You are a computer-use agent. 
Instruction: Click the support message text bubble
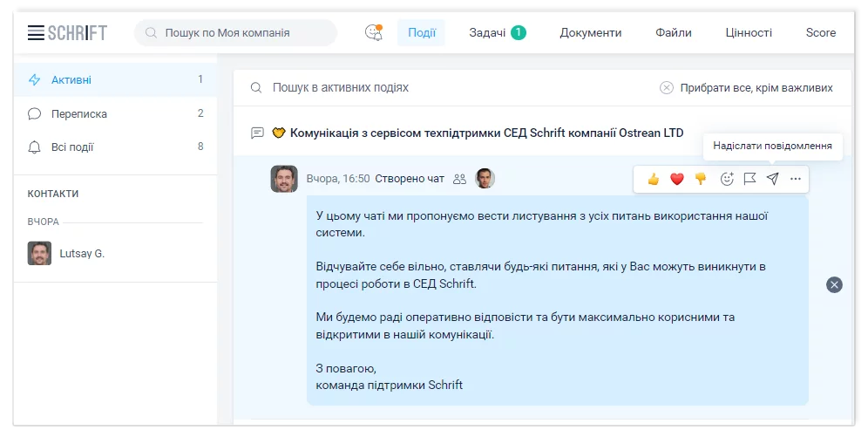tap(558, 300)
